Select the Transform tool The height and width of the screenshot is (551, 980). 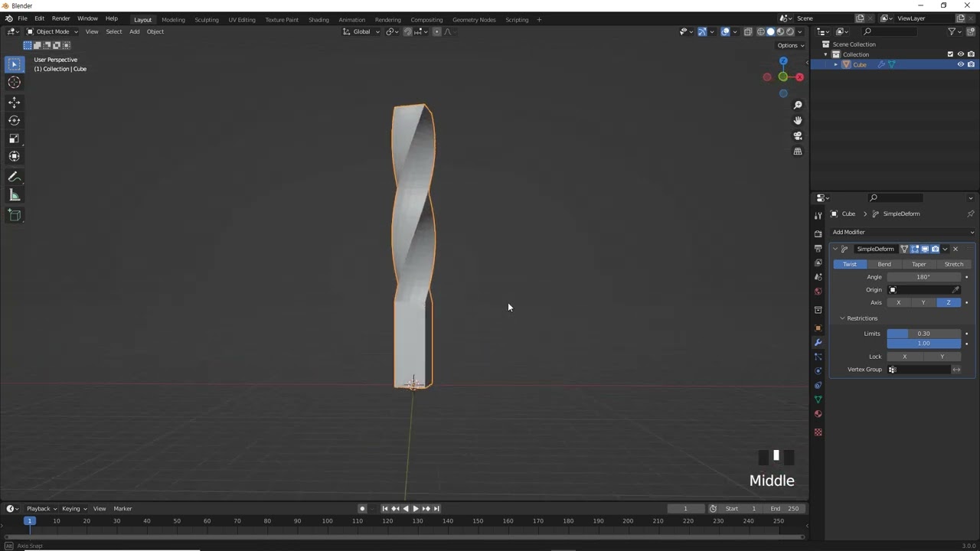[x=14, y=156]
